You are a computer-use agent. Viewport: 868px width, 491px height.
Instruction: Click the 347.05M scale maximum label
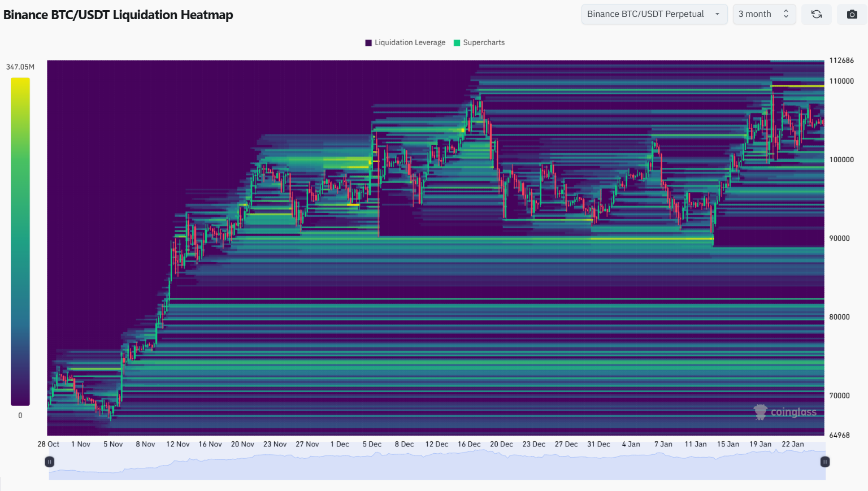tap(20, 67)
